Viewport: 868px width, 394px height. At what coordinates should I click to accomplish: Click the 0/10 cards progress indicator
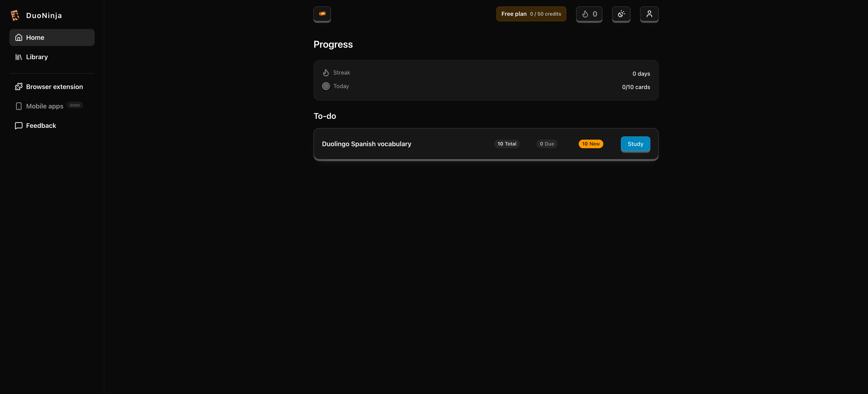(635, 87)
